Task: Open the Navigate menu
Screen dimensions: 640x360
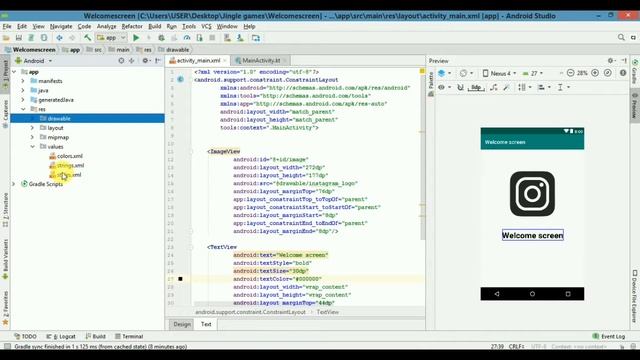Action: [x=61, y=26]
